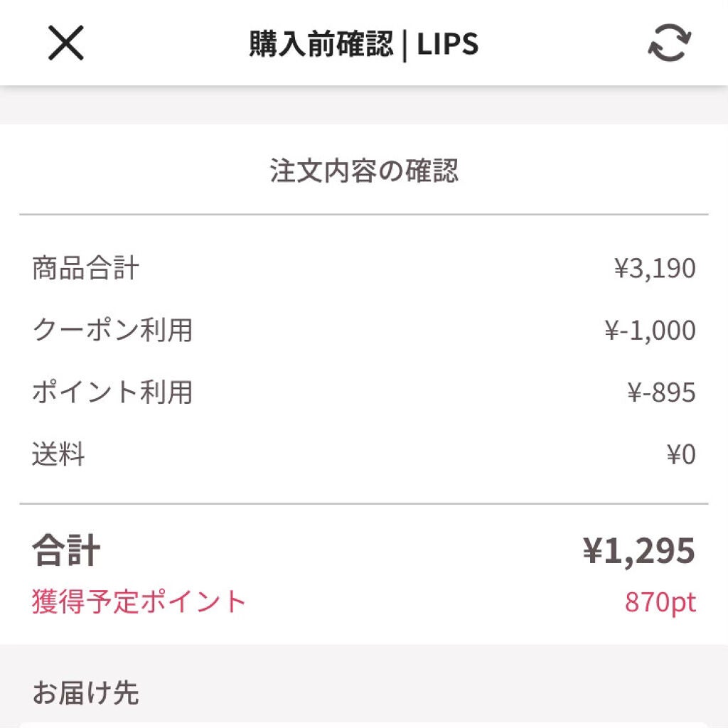728x728 pixels.
Task: Tap the ¥-1,000 coupon discount value
Action: (x=650, y=331)
